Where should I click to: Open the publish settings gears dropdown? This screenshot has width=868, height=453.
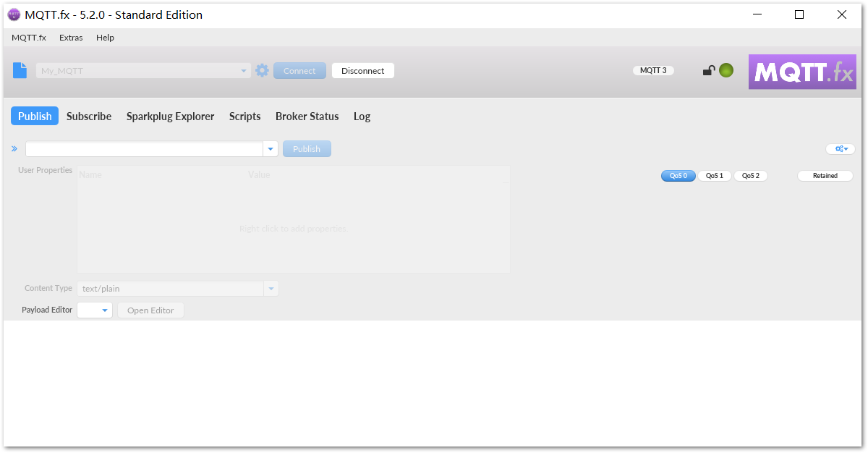tap(841, 149)
